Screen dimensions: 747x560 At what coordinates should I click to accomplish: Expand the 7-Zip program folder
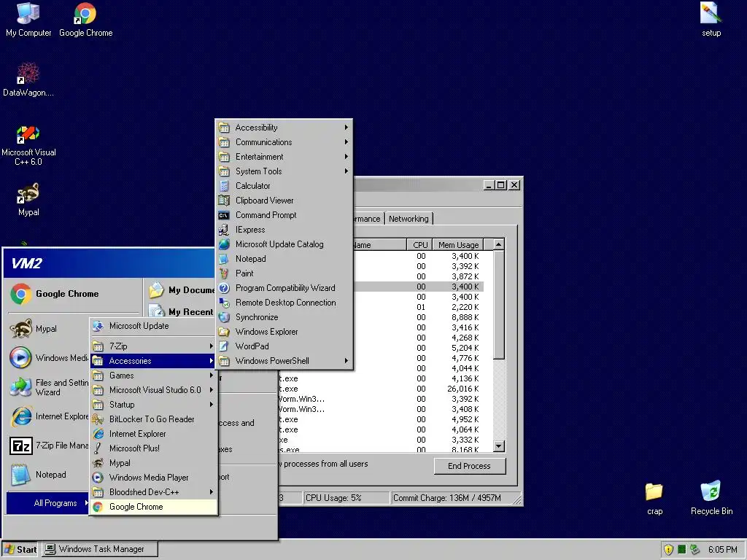[x=153, y=346]
